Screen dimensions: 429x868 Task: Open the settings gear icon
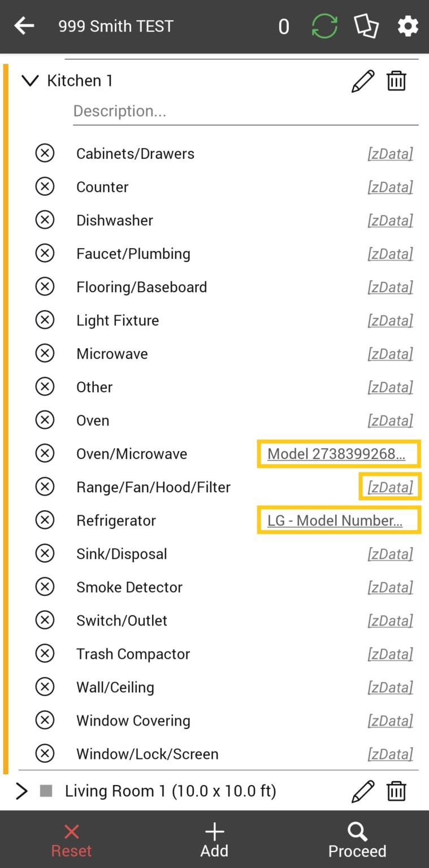point(408,25)
